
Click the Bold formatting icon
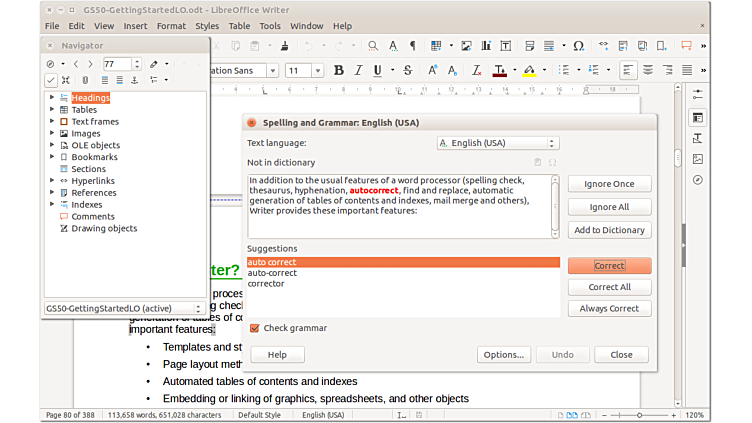339,70
